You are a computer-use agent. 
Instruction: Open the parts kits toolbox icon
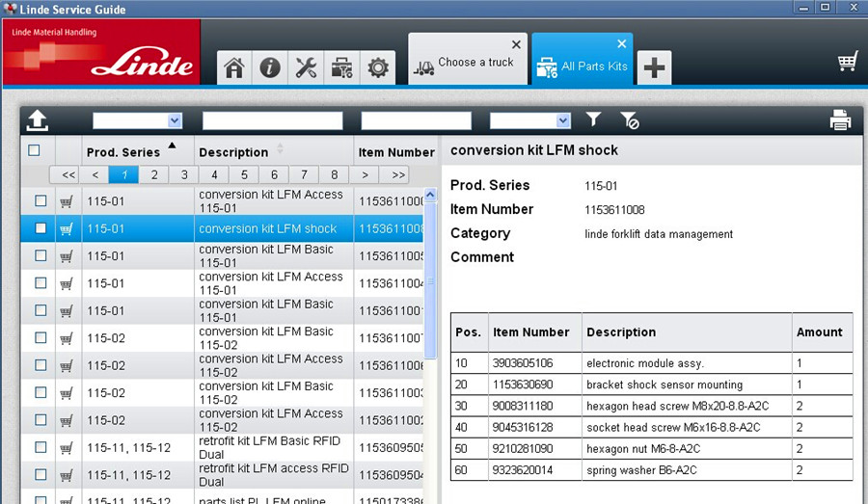coord(341,67)
